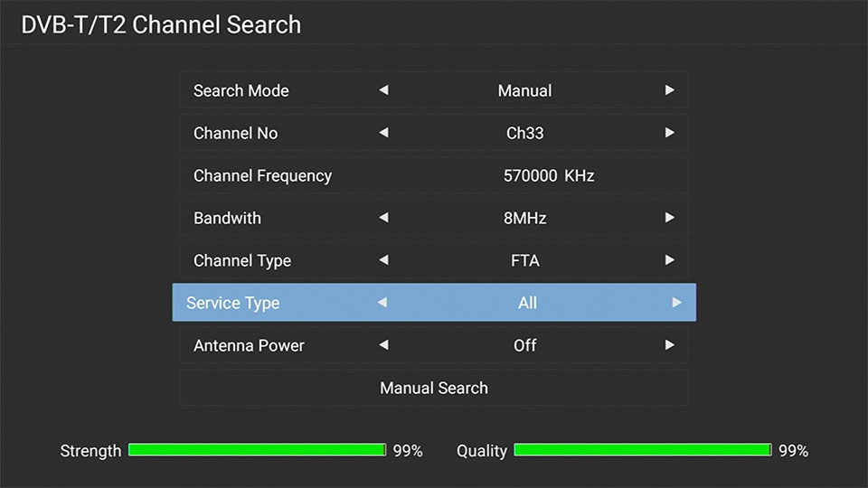
Task: Click right arrow next to Search Mode
Action: 669,90
